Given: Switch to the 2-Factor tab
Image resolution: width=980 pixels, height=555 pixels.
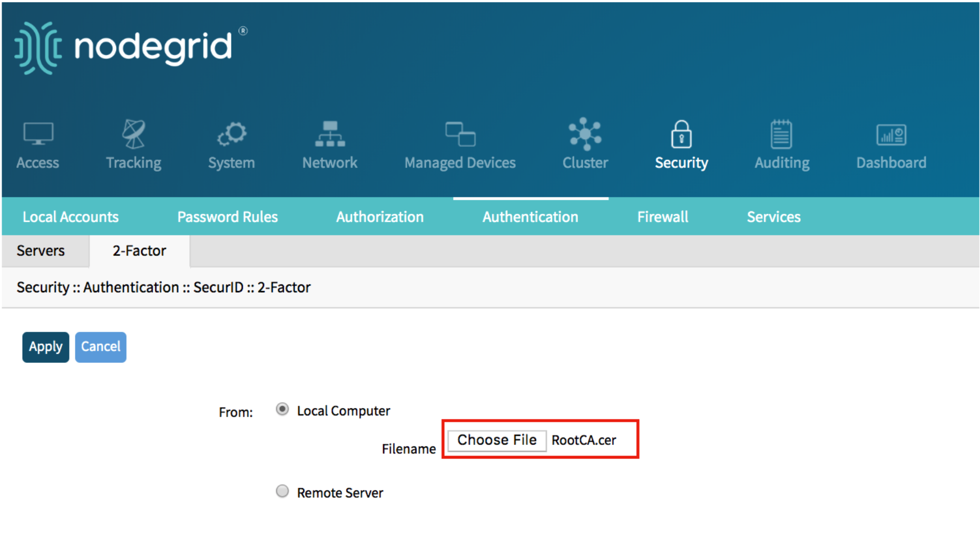Looking at the screenshot, I should point(139,251).
